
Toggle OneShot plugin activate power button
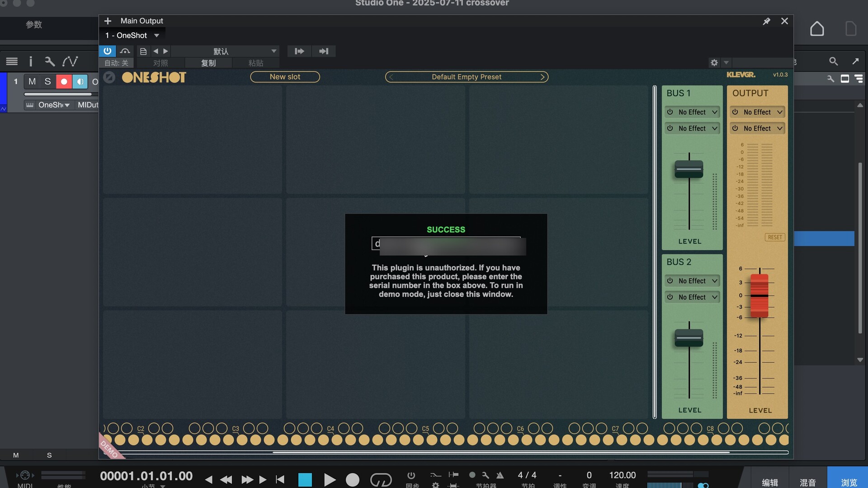click(107, 51)
